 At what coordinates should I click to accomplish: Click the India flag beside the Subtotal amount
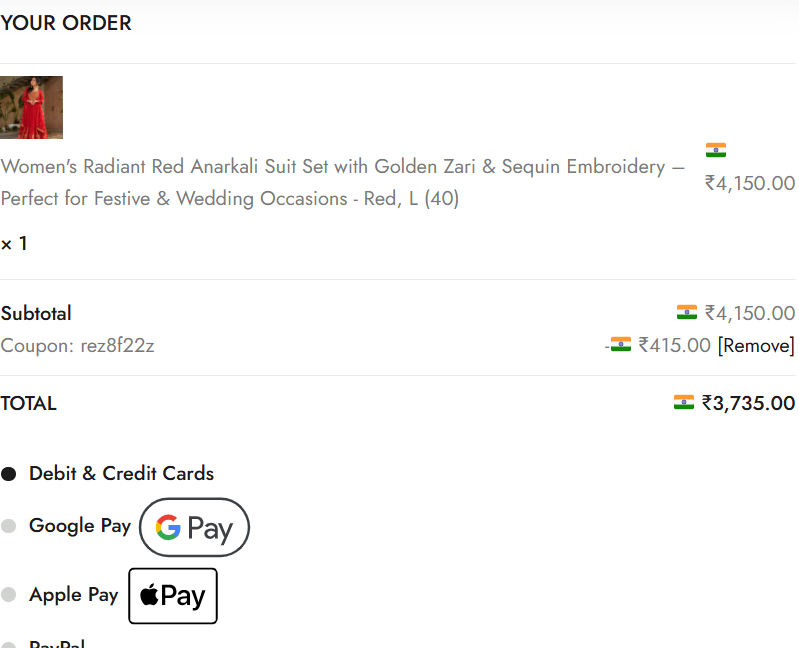[x=686, y=313]
